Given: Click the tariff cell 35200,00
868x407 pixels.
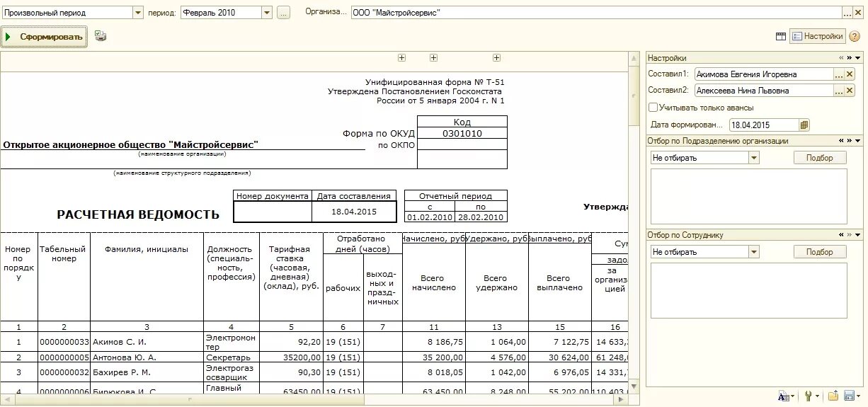Looking at the screenshot, I should (292, 357).
